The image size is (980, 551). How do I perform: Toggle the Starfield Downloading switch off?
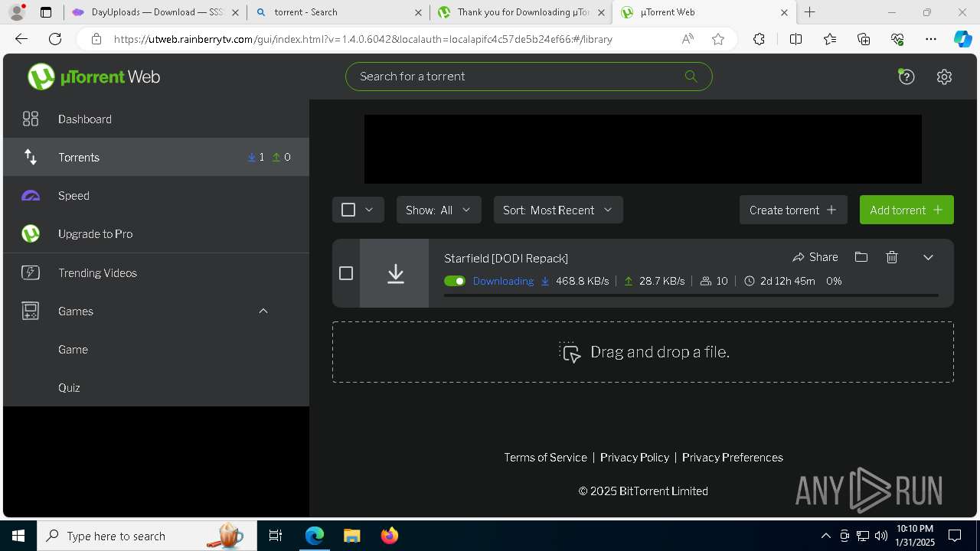coord(455,281)
